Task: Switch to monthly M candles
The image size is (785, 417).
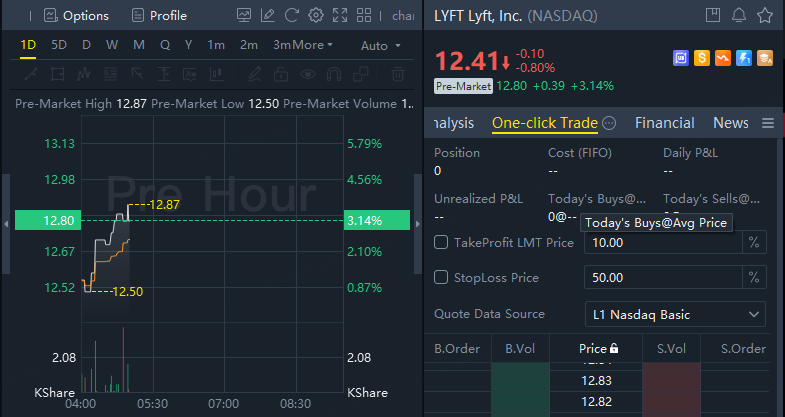Action: [139, 45]
